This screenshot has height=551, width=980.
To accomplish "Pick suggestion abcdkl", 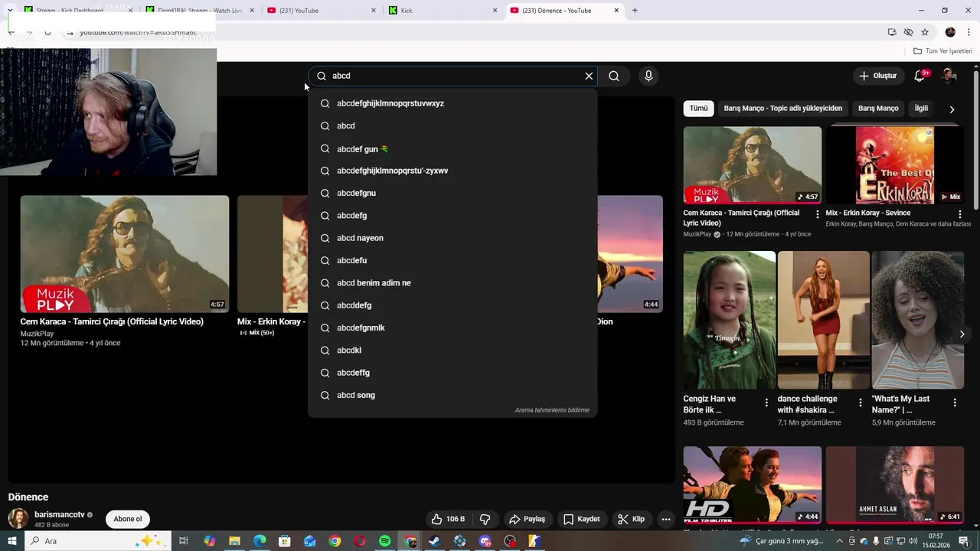I will click(x=452, y=350).
